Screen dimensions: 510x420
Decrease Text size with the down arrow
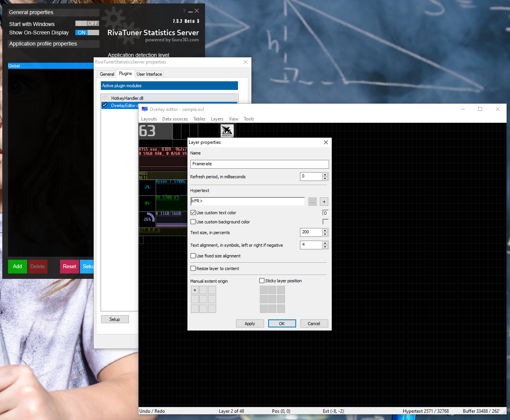click(x=325, y=234)
